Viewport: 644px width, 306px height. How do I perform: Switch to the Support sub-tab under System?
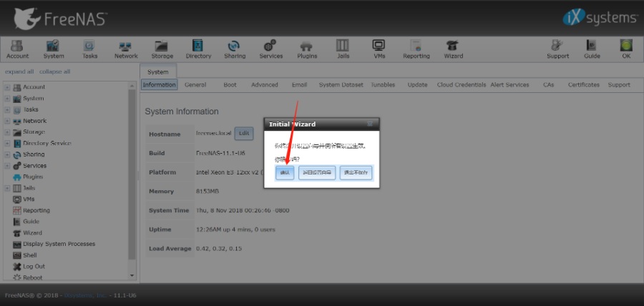(619, 84)
